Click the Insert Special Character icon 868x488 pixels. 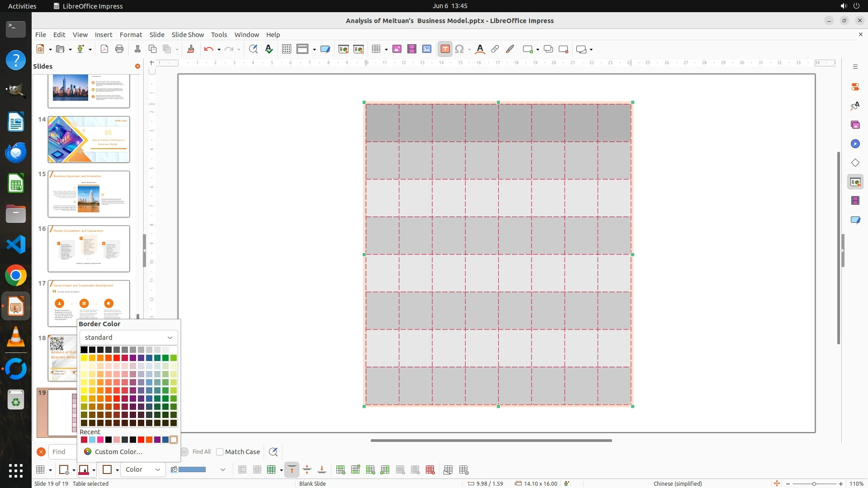pos(459,49)
